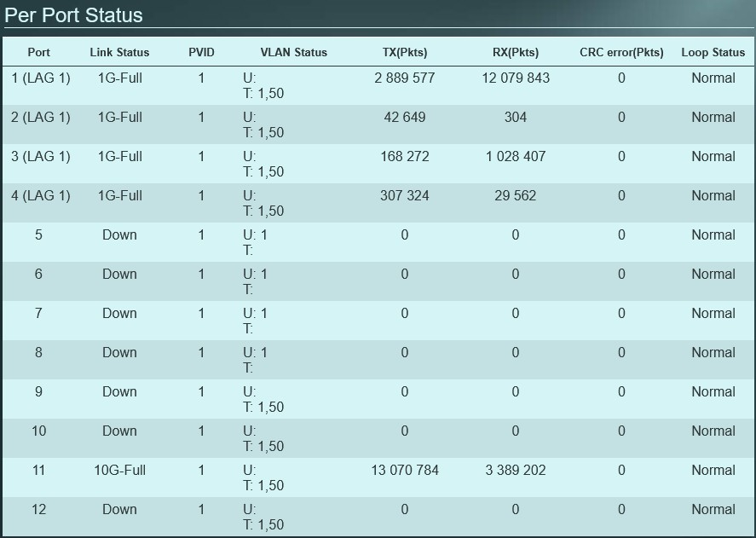The image size is (756, 538).
Task: Click Down link status for port 5
Action: [119, 235]
